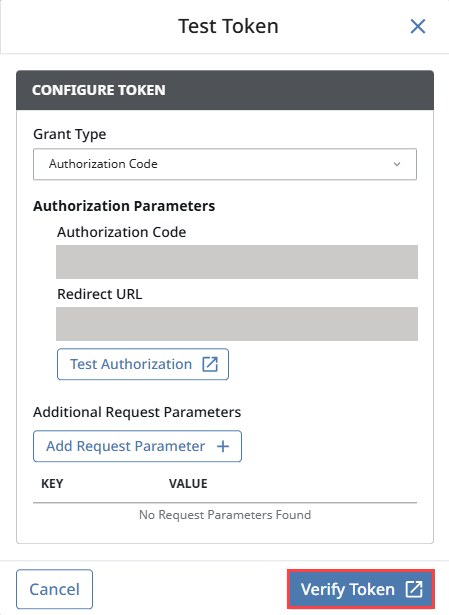Click the No Request Parameters Found message
Screen dimensions: 449x615
pyautogui.click(x=225, y=515)
